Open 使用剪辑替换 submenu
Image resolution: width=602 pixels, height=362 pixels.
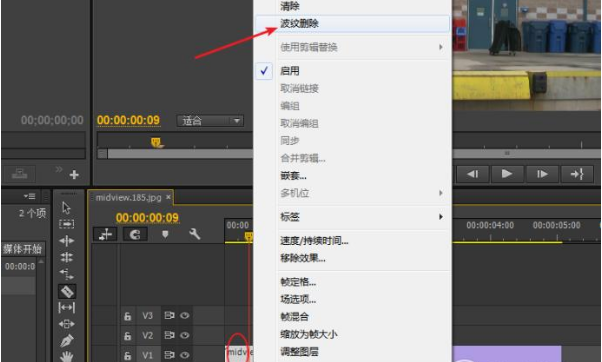pyautogui.click(x=352, y=47)
